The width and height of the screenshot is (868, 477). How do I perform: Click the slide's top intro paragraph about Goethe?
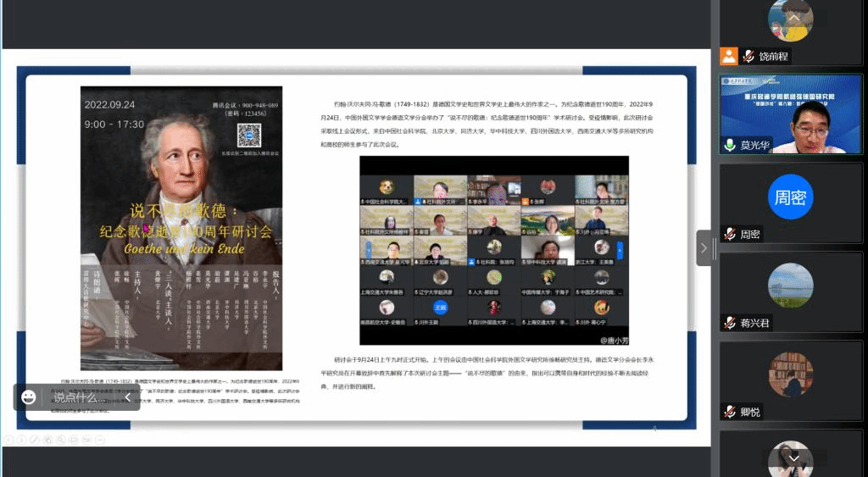[487, 124]
